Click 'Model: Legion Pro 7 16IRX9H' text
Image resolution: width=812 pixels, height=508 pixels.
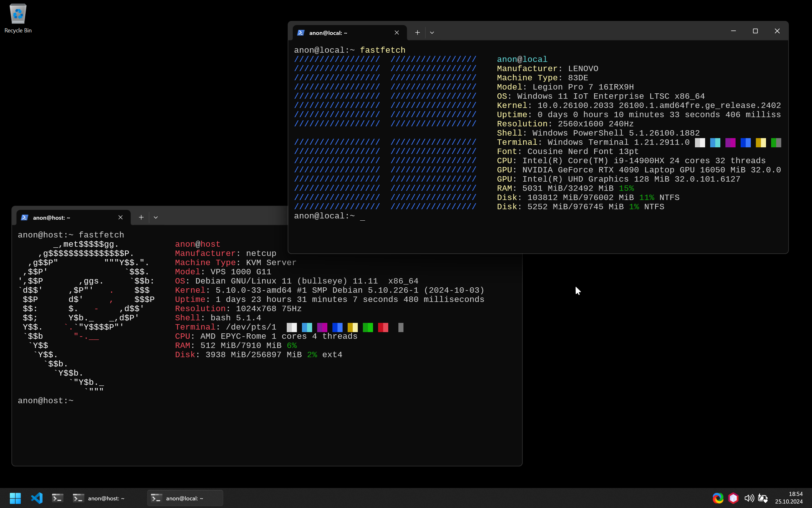coord(565,87)
